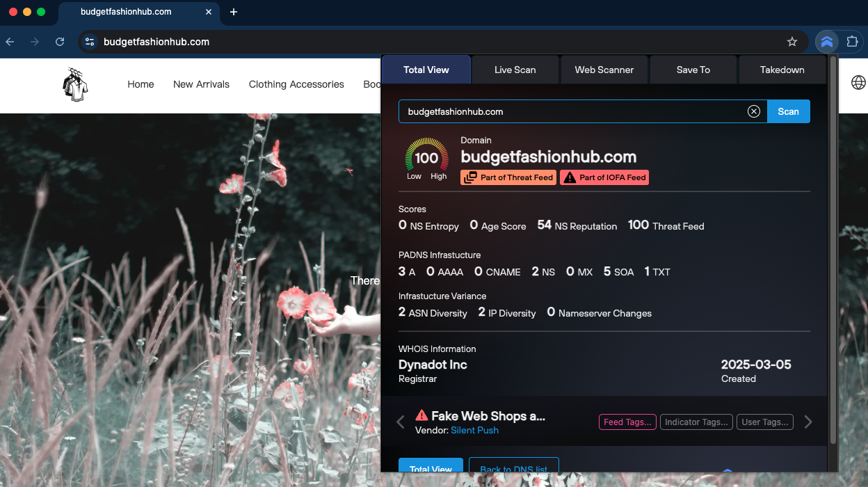
Task: Reload the page
Action: point(60,42)
